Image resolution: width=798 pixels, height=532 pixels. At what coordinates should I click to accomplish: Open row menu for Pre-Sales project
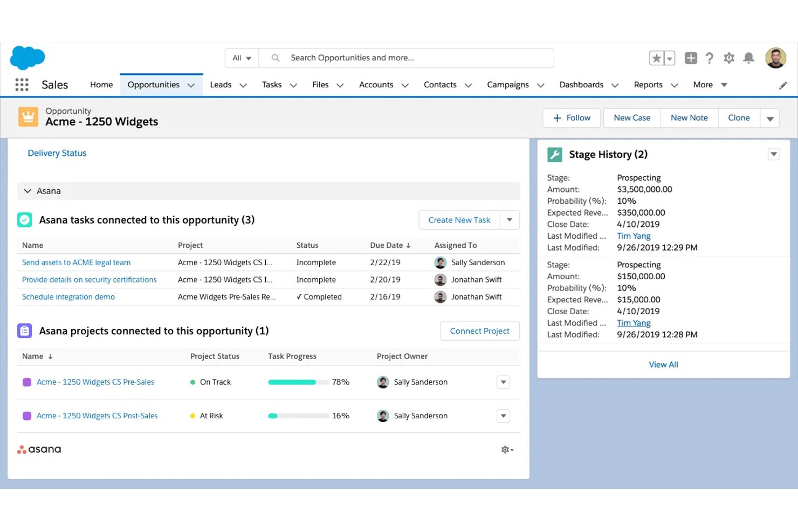pyautogui.click(x=503, y=382)
